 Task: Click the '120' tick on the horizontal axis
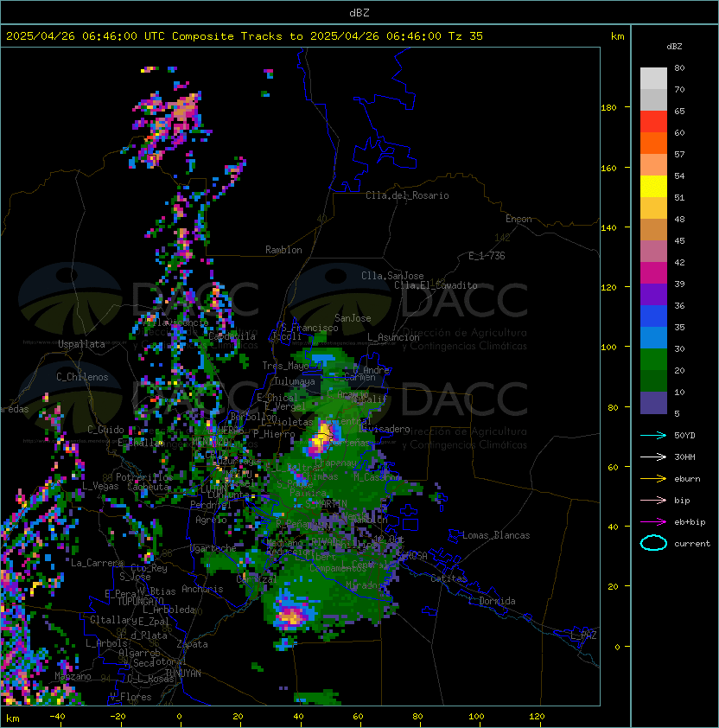tap(537, 717)
